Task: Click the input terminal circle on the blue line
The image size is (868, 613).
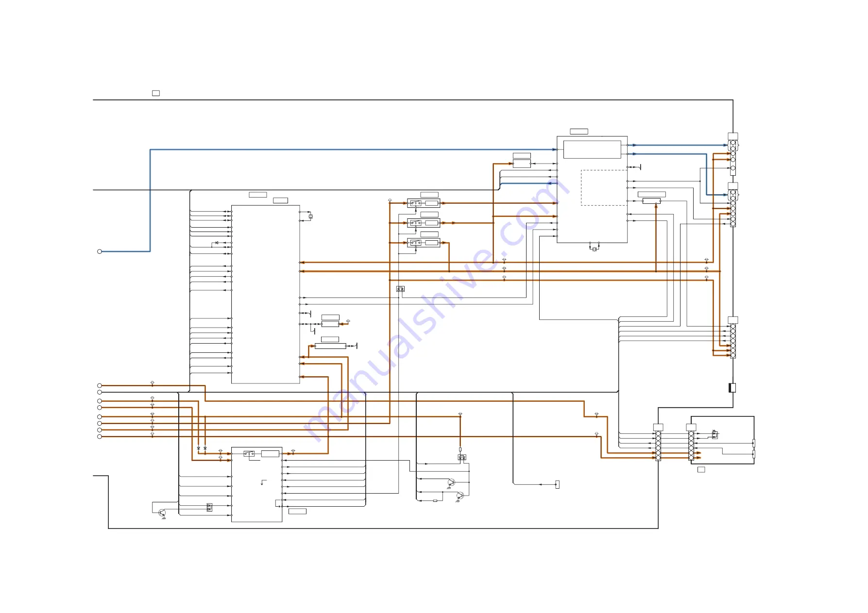Action: click(x=100, y=251)
